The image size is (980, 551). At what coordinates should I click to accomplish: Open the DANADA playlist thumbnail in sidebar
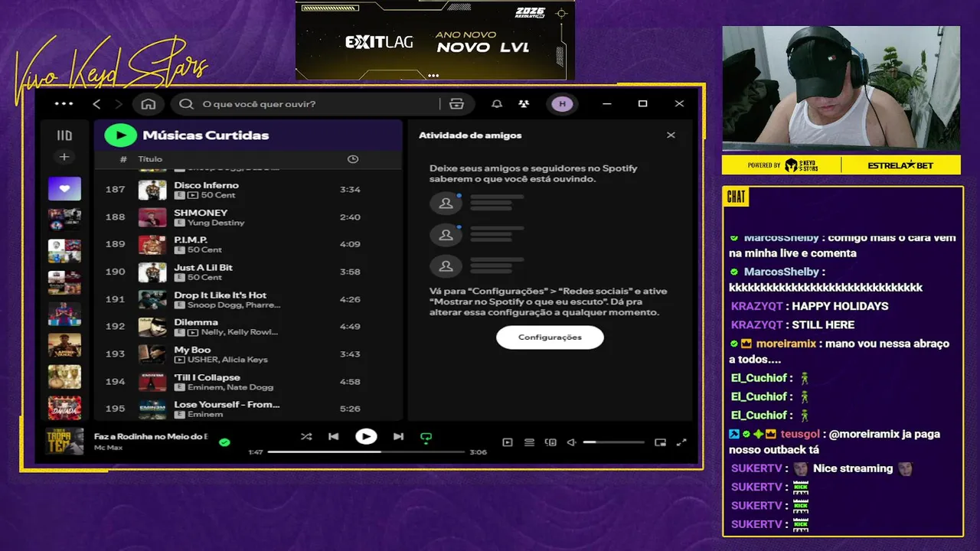[x=64, y=407]
